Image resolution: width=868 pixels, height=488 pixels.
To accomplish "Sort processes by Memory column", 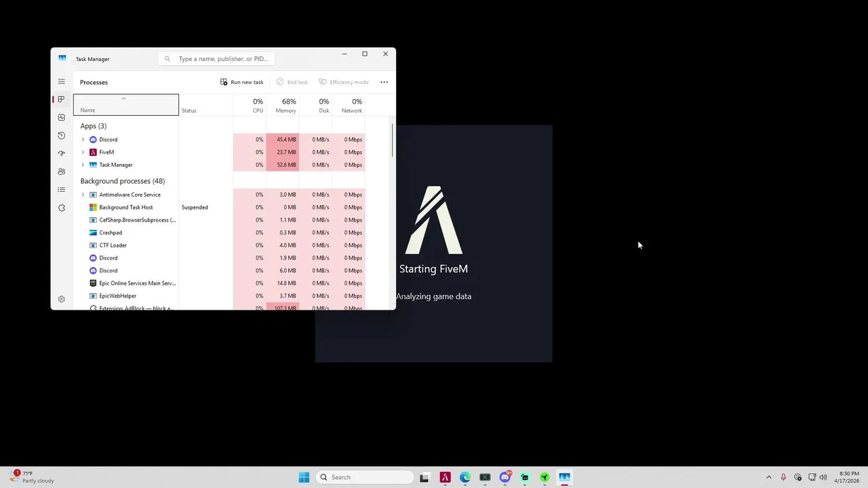I will (283, 105).
